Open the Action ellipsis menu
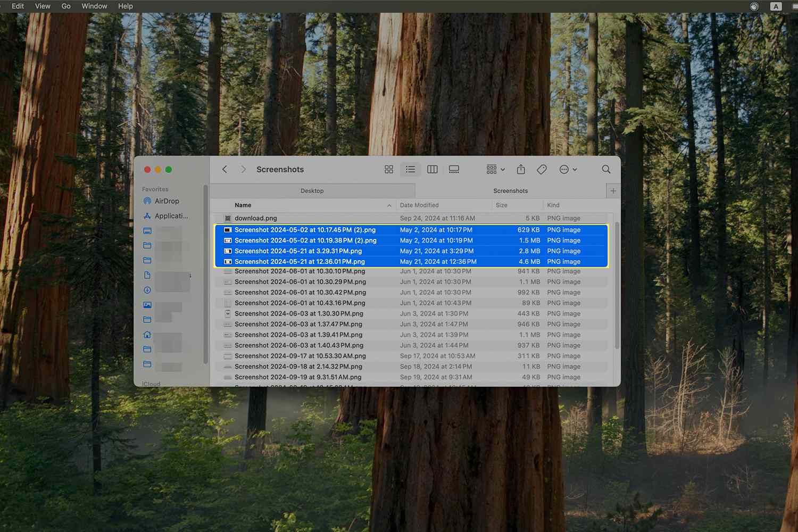 (568, 169)
